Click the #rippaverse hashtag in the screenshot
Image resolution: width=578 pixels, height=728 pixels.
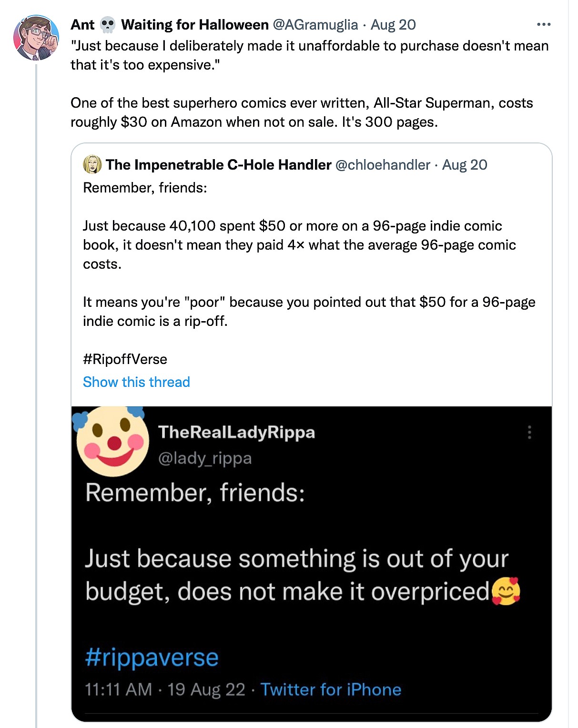point(152,657)
